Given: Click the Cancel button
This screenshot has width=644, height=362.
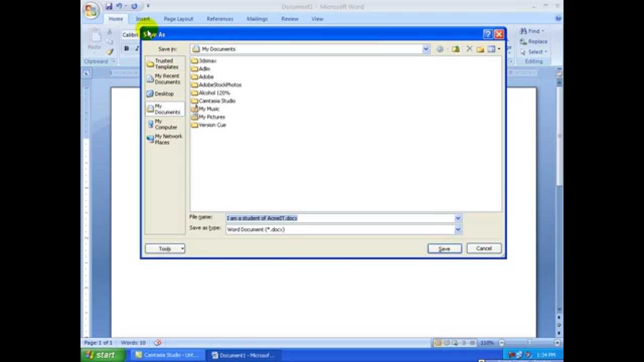Looking at the screenshot, I should point(484,248).
